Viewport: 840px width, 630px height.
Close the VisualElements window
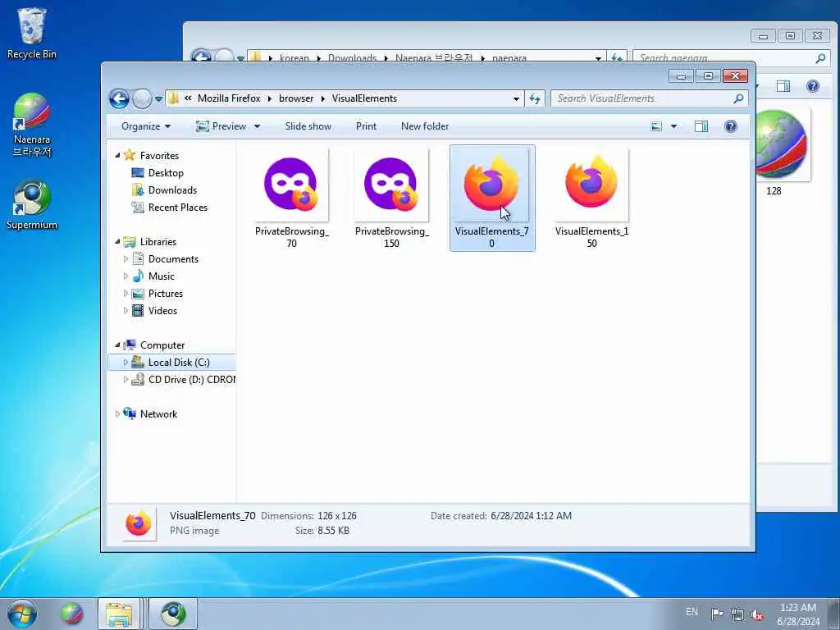735,76
